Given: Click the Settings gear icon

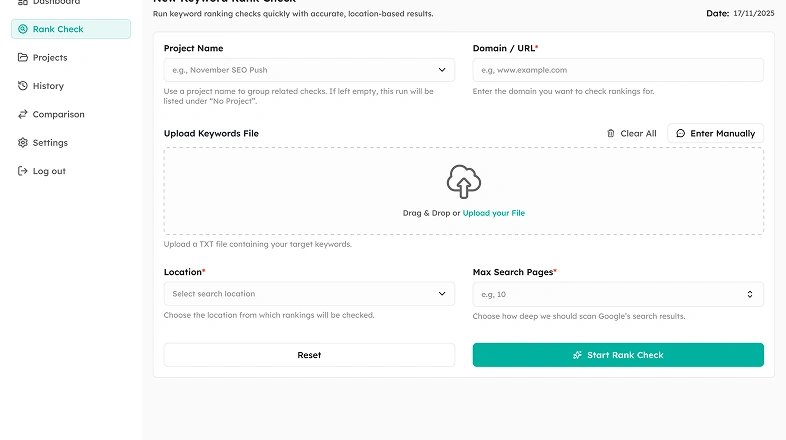Looking at the screenshot, I should [23, 143].
